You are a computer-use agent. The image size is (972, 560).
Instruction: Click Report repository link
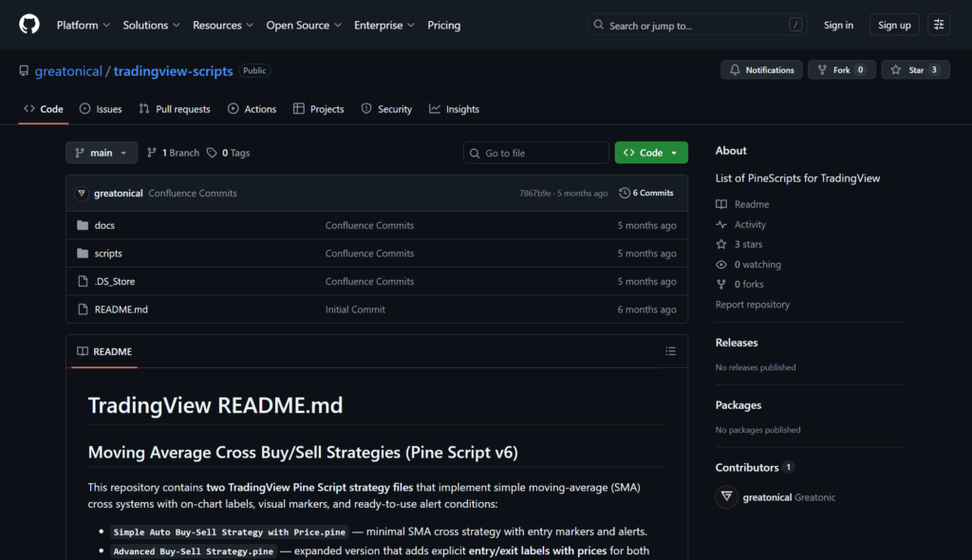pos(752,305)
